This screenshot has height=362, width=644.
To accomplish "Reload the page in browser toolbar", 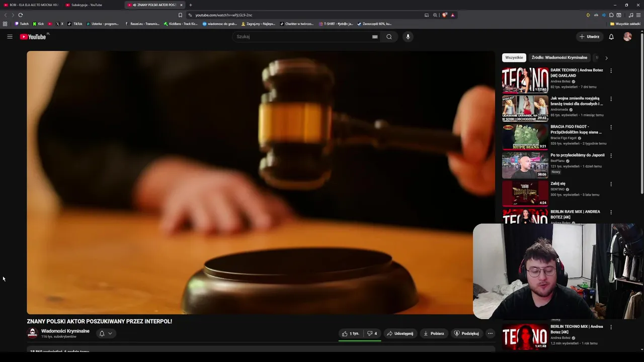I will (x=21, y=15).
